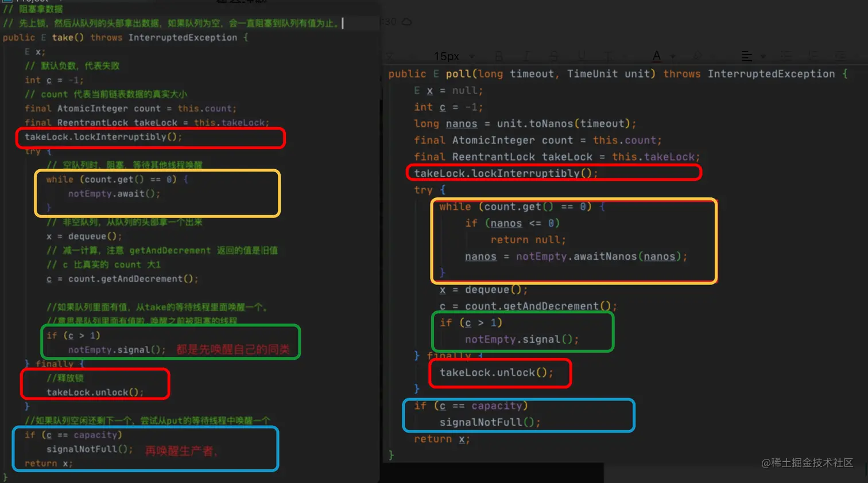Image resolution: width=868 pixels, height=483 pixels.
Task: Click takeLock.lockInterruptibly() in the poll method
Action: point(506,173)
